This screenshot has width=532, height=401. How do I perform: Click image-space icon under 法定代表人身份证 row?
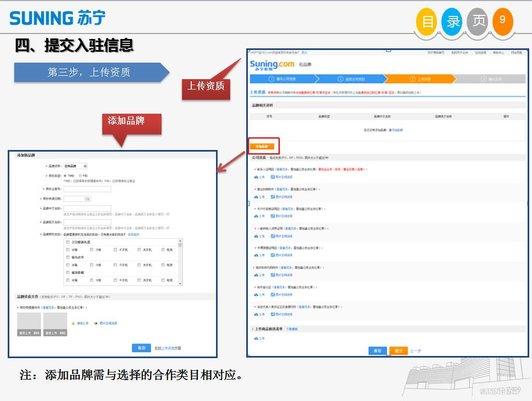click(x=273, y=315)
